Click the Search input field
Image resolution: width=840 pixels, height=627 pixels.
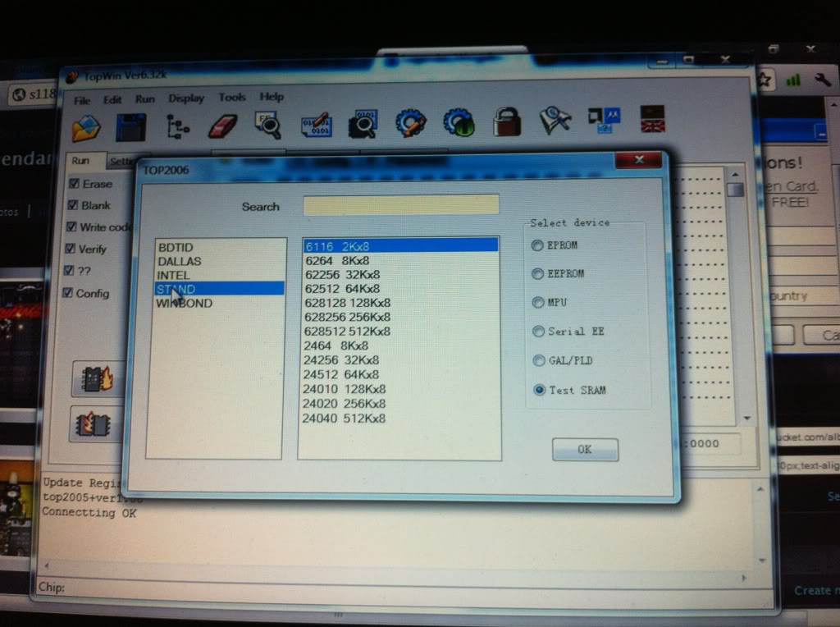400,205
